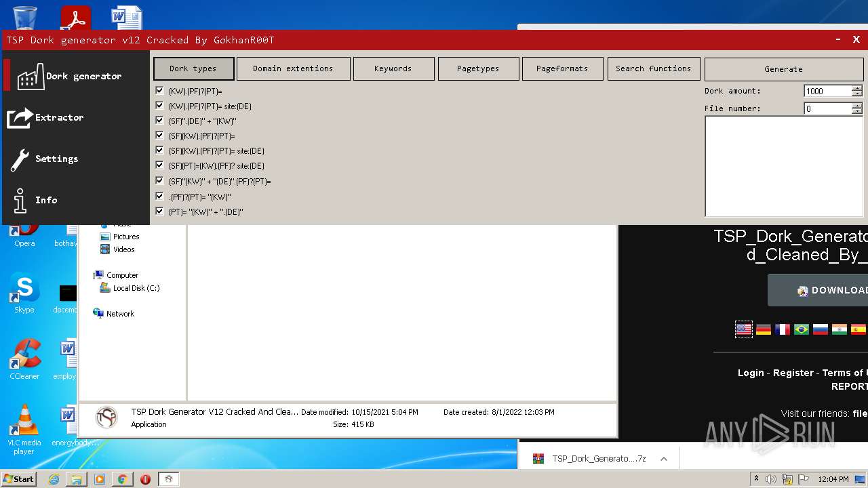Open Action Center flag in the tray
The width and height of the screenshot is (868, 488).
[x=805, y=479]
